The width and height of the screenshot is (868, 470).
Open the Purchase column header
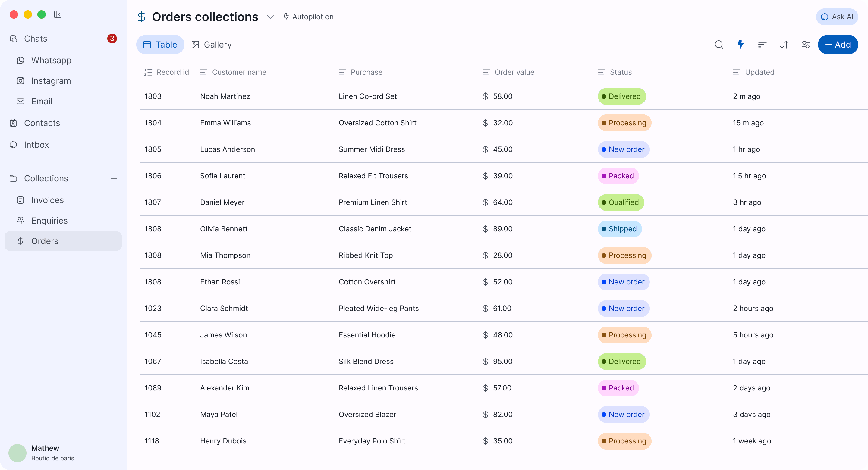click(360, 72)
